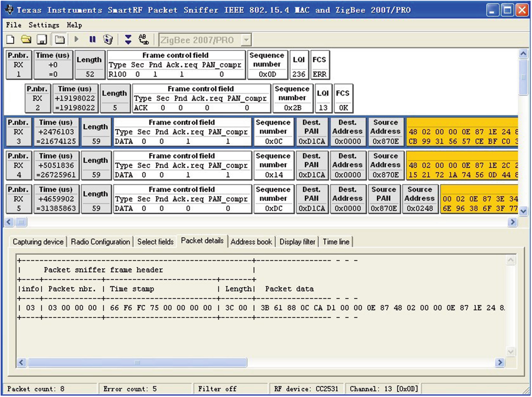Open the Settings menu
Viewport: 532px width, 397px height.
coord(44,25)
